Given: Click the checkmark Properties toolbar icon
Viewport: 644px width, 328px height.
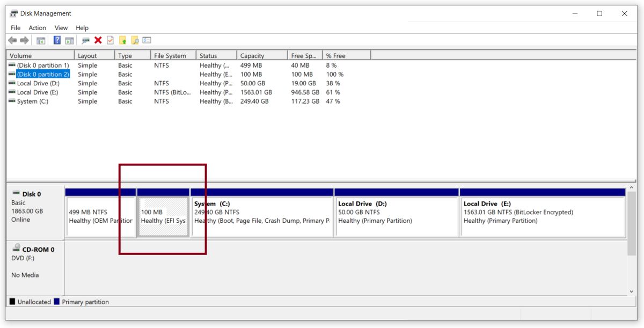Looking at the screenshot, I should tap(110, 40).
